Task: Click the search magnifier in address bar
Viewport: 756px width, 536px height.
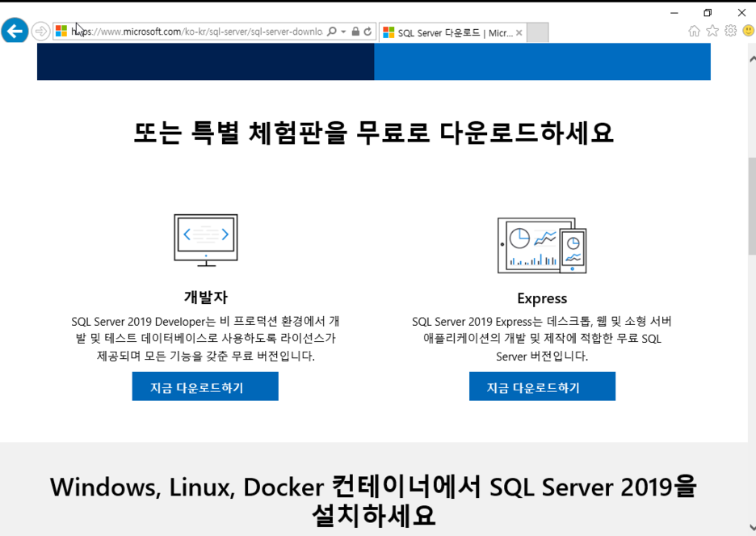Action: tap(332, 32)
